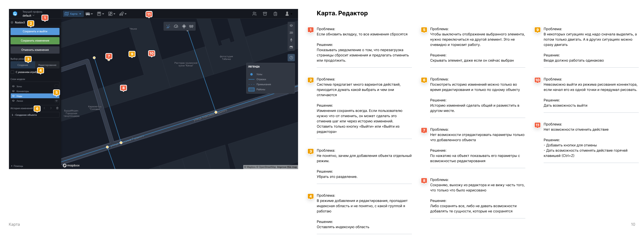Select history entry '1 - Создание объекта'
This screenshot has width=644, height=236.
tap(35, 115)
